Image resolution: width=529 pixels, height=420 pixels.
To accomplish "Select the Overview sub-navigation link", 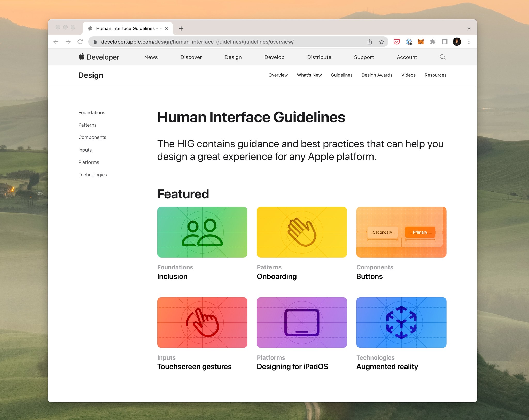I will pyautogui.click(x=278, y=75).
